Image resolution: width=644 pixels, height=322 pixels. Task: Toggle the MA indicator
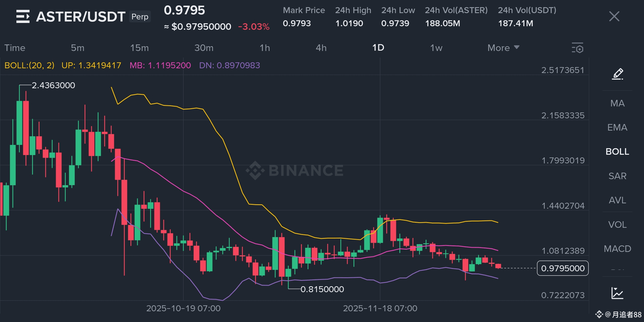click(x=617, y=103)
